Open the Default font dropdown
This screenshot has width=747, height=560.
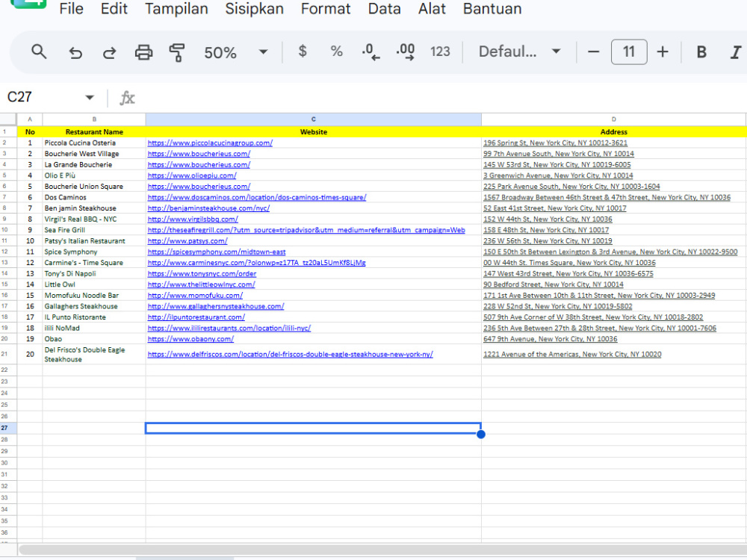click(x=519, y=52)
